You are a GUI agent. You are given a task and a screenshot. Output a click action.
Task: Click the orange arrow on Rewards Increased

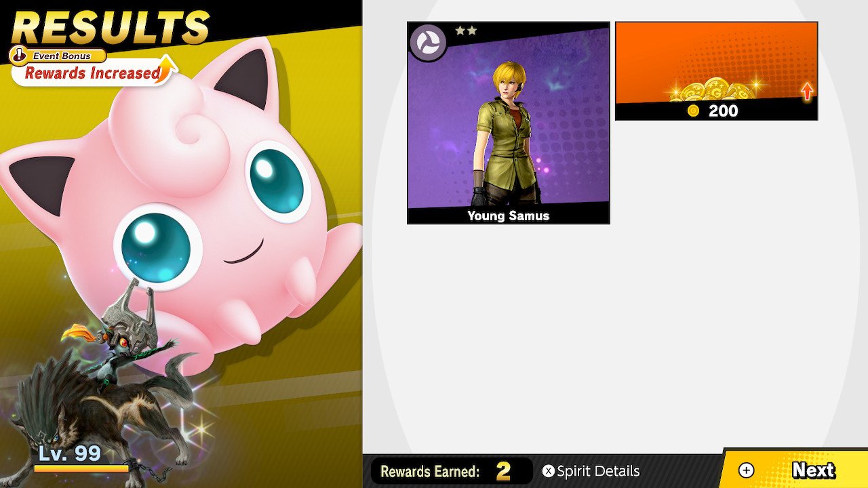click(165, 69)
